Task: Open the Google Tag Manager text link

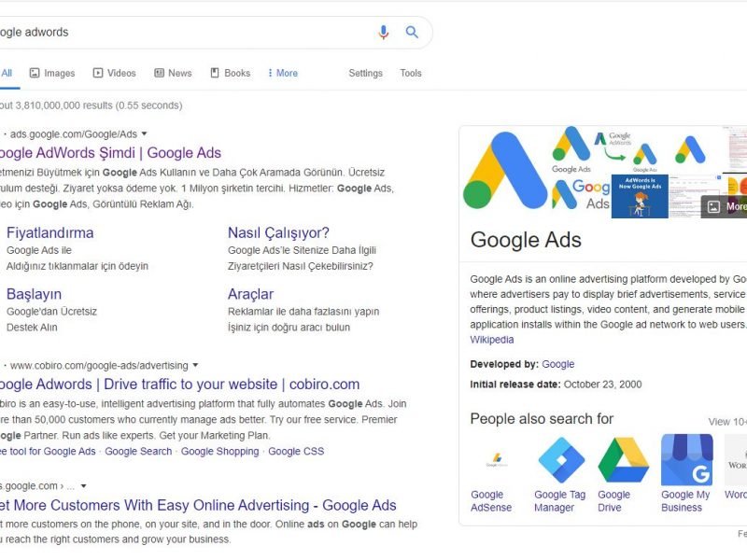Action: [x=559, y=501]
